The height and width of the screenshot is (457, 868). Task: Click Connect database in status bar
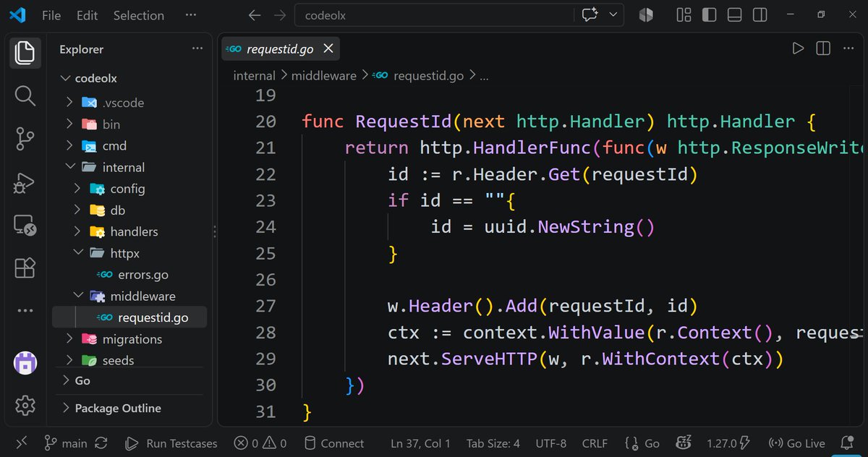334,443
